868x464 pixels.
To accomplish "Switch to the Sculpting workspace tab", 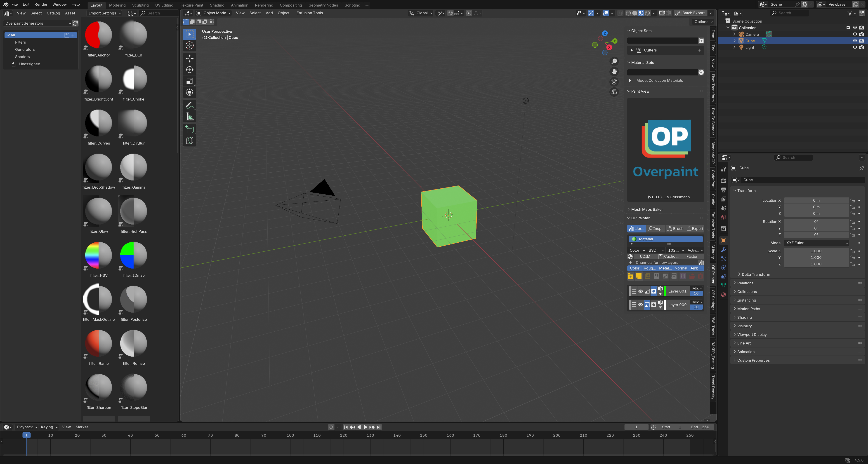I will [140, 5].
